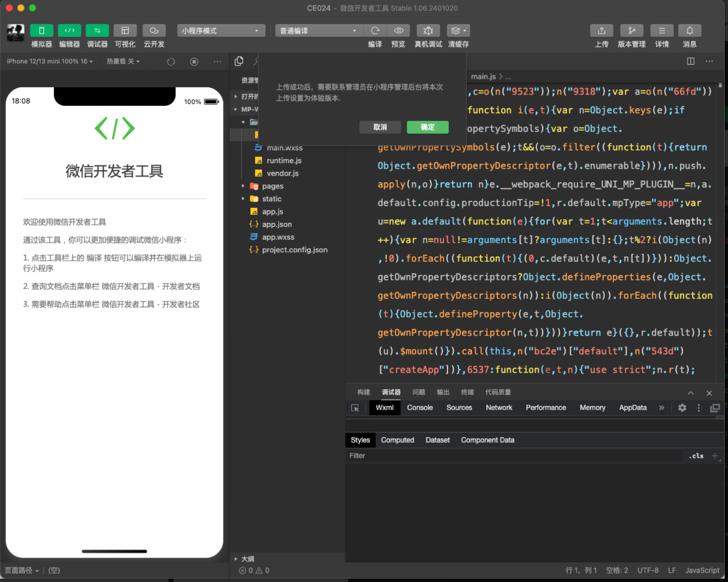
Task: Select the AppData devtools tab
Action: click(x=633, y=408)
